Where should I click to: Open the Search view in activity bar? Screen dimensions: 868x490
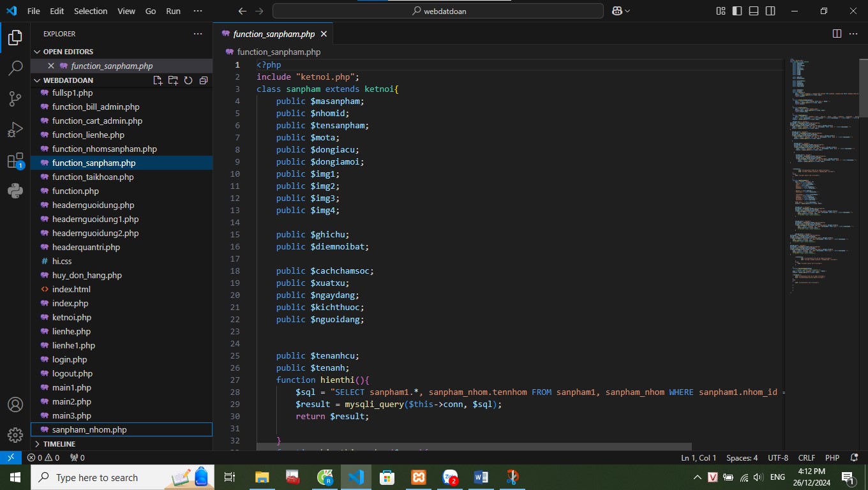click(15, 68)
